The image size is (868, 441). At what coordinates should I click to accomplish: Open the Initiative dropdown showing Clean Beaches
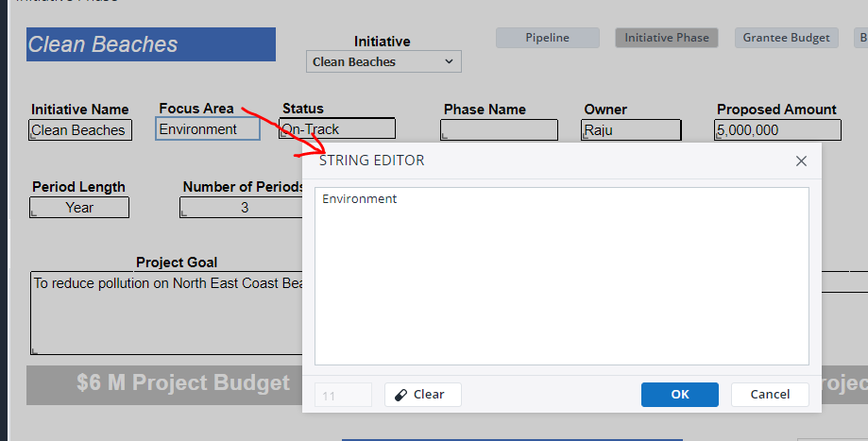point(383,62)
